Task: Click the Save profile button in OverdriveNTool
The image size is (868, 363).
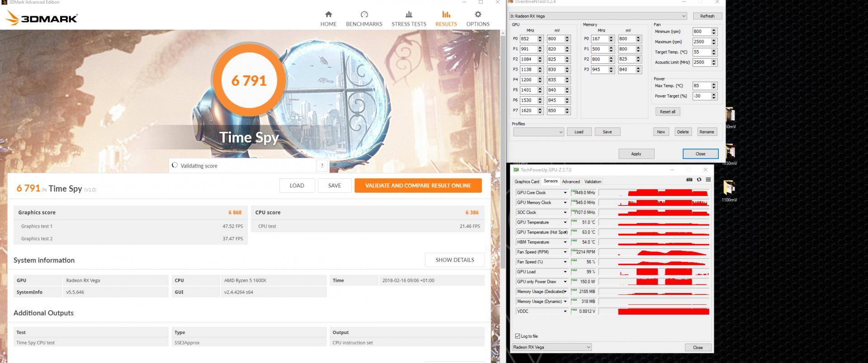Action: tap(607, 132)
